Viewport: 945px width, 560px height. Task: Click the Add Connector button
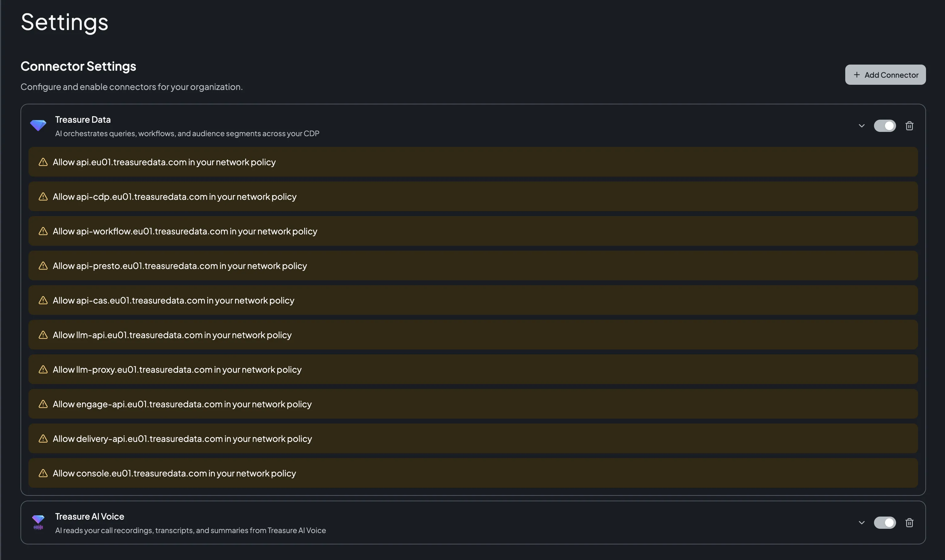(x=885, y=75)
